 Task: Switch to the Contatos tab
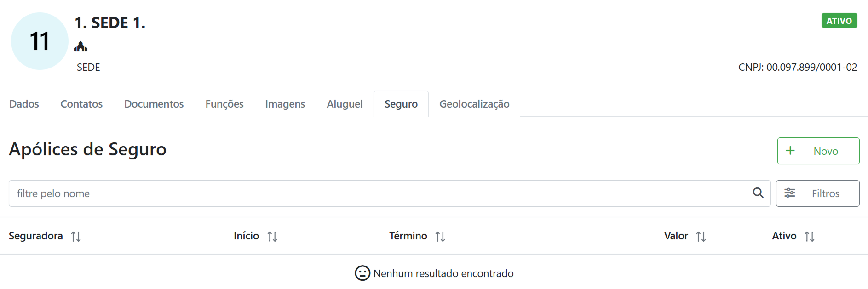(x=81, y=104)
